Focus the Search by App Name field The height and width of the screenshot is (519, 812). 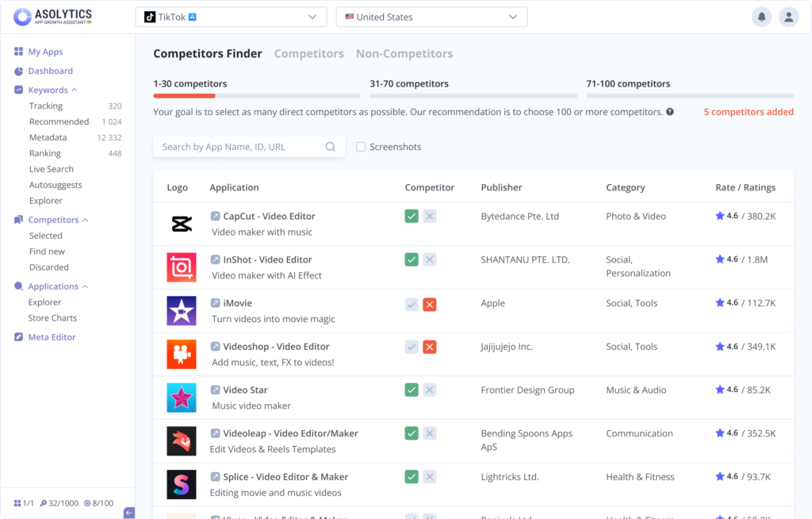tap(249, 147)
